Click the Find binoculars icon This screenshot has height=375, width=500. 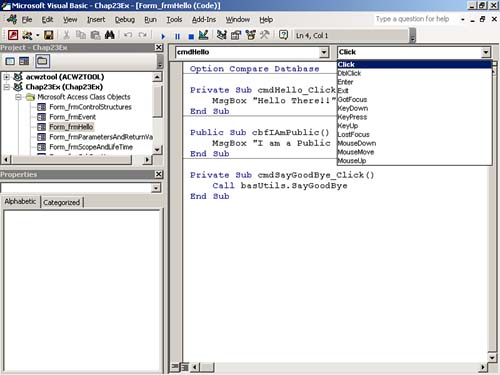coord(109,35)
